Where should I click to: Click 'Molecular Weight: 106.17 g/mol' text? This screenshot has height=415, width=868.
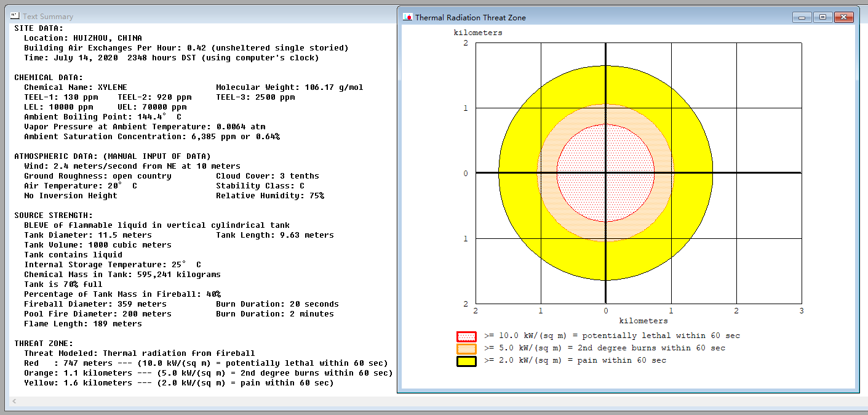pos(290,87)
